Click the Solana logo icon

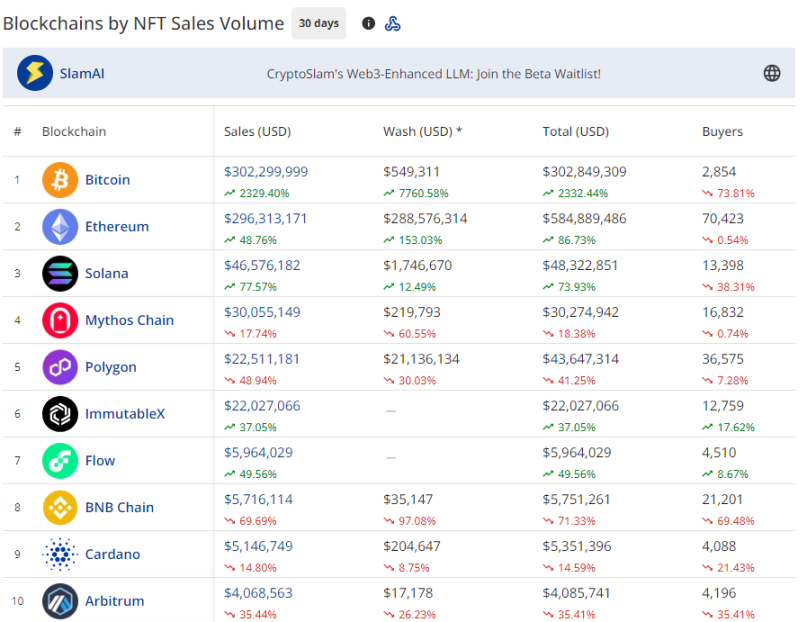(x=59, y=274)
